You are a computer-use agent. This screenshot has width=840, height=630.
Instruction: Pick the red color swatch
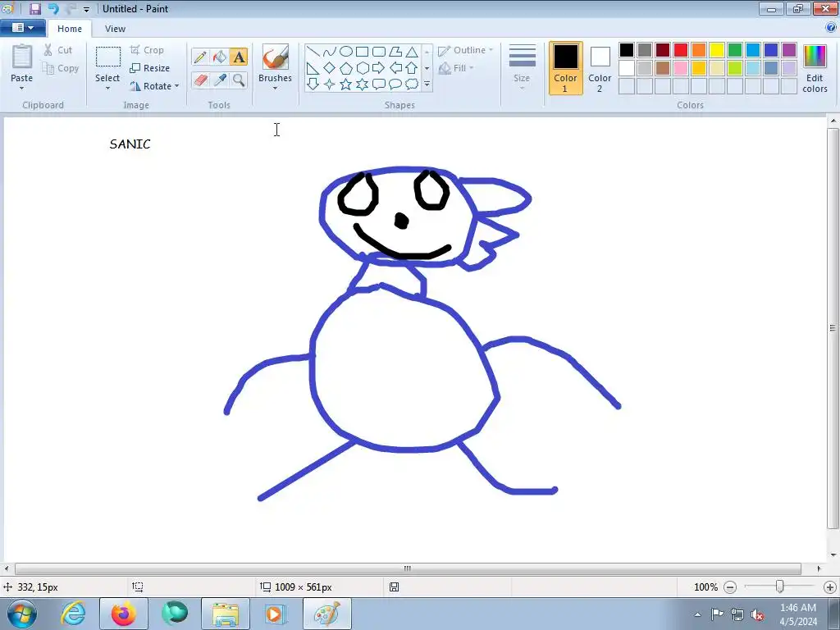[681, 50]
